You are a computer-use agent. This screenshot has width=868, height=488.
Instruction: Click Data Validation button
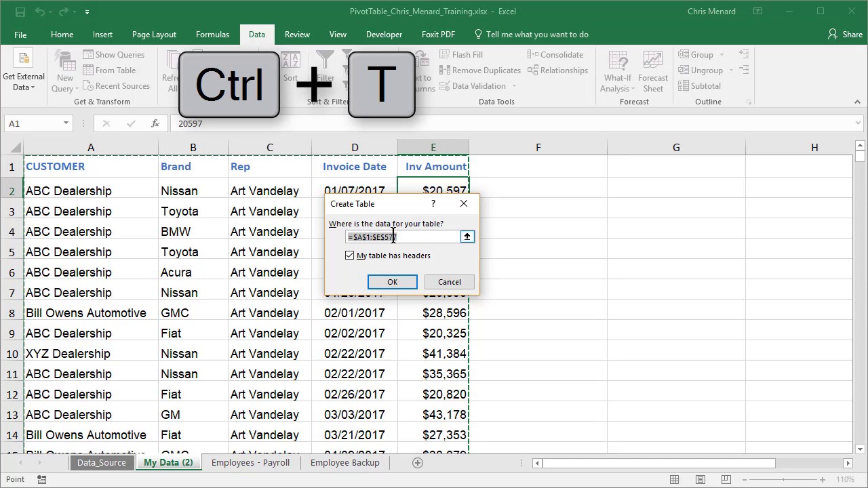[x=473, y=86]
